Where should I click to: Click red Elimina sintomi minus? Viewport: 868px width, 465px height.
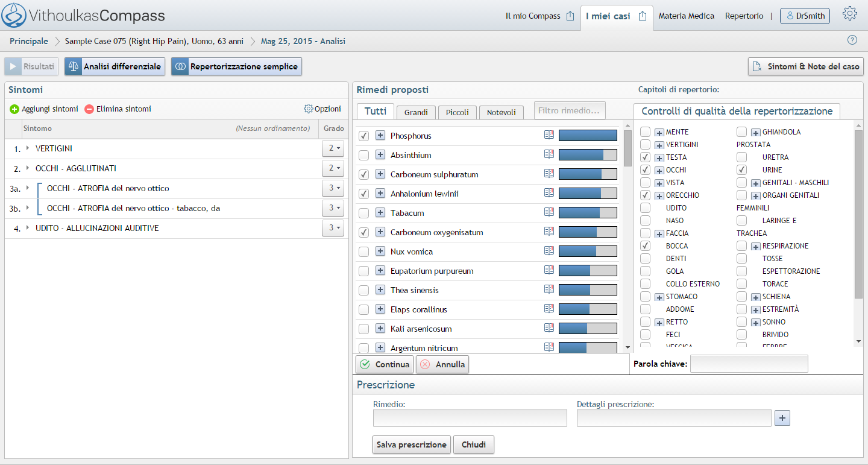(89, 109)
